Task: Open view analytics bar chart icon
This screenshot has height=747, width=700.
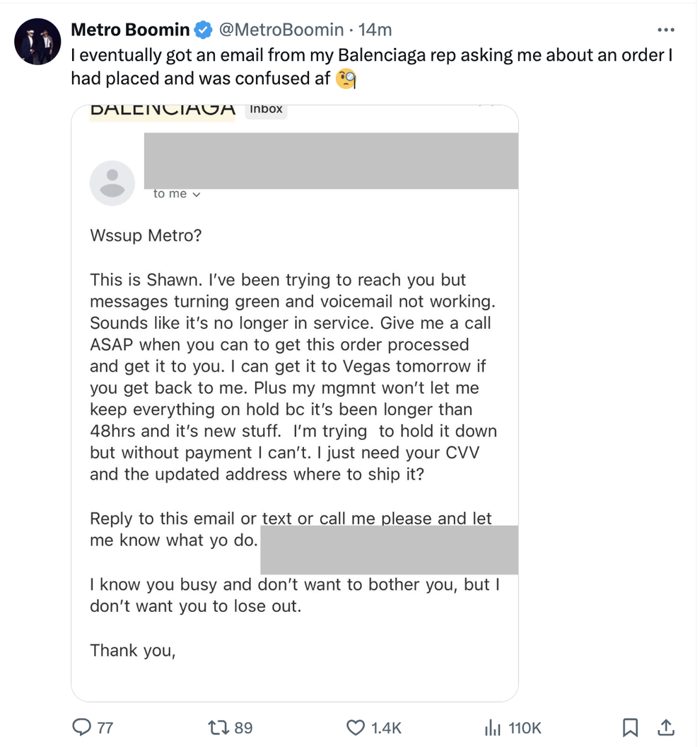Action: click(x=492, y=727)
